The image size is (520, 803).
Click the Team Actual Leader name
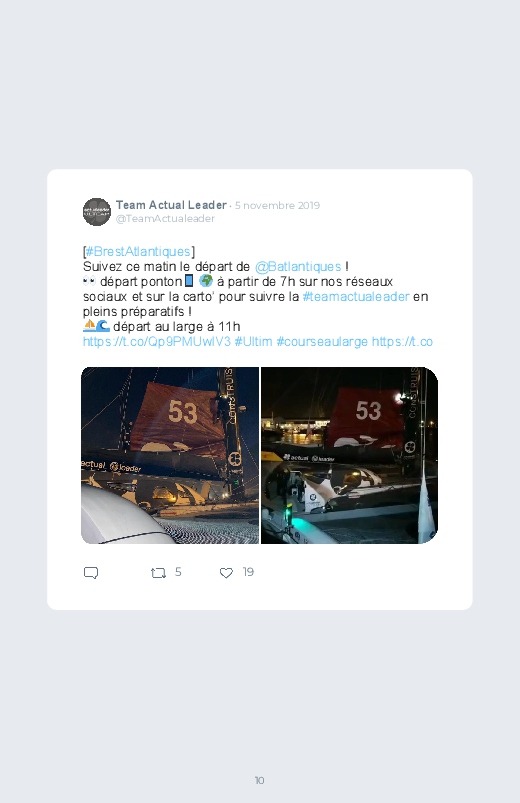(171, 205)
